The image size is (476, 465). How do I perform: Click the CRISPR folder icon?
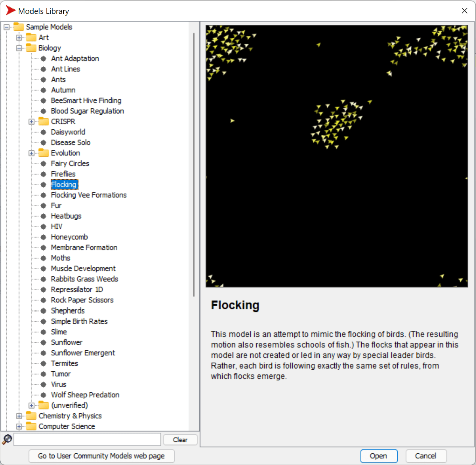point(43,121)
